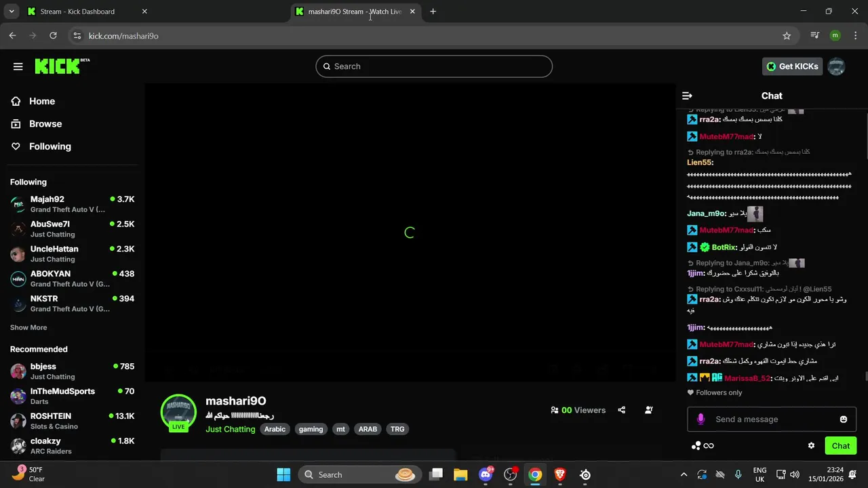The image size is (868, 488).
Task: Open the user profile avatar menu
Action: pyautogui.click(x=837, y=66)
